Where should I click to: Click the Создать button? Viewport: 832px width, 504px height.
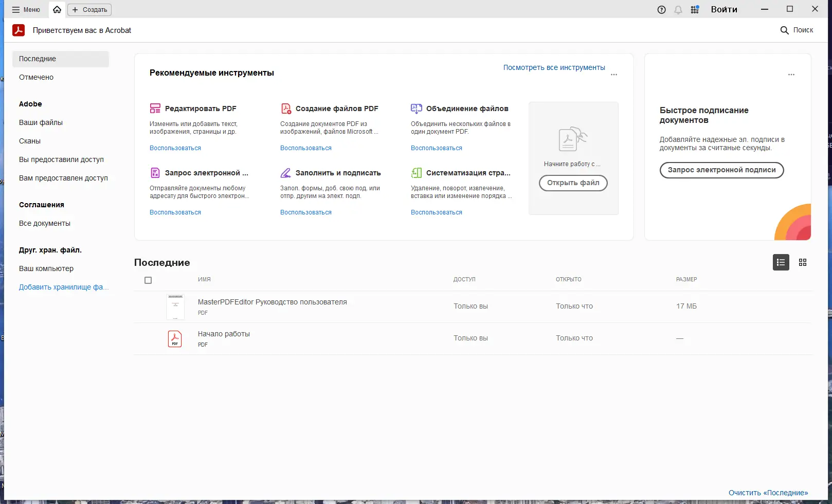pyautogui.click(x=89, y=10)
